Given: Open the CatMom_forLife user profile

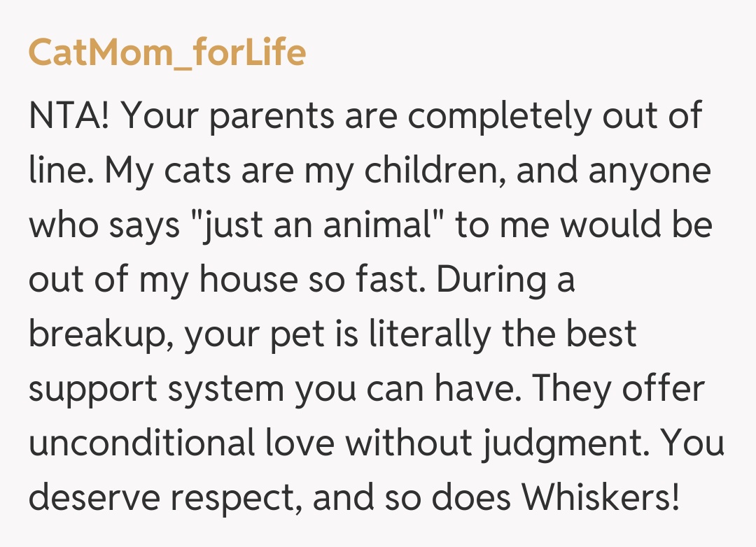Looking at the screenshot, I should (x=167, y=53).
